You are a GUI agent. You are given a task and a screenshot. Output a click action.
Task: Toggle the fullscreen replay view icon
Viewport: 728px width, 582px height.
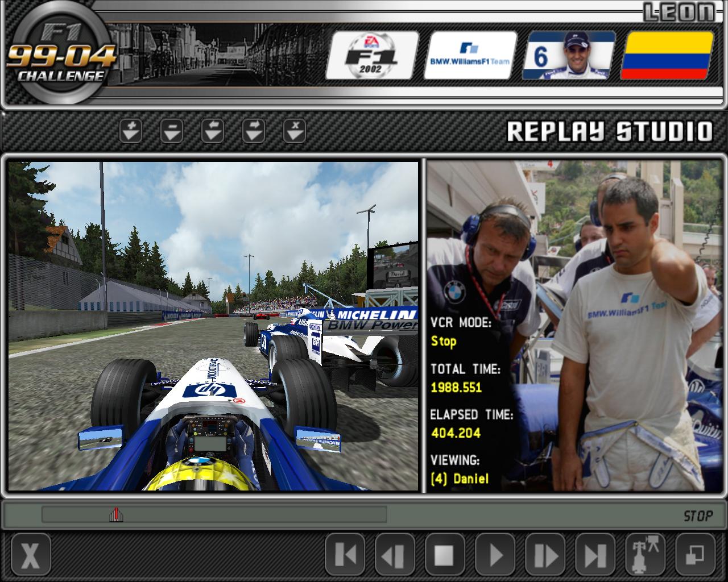pyautogui.click(x=696, y=554)
